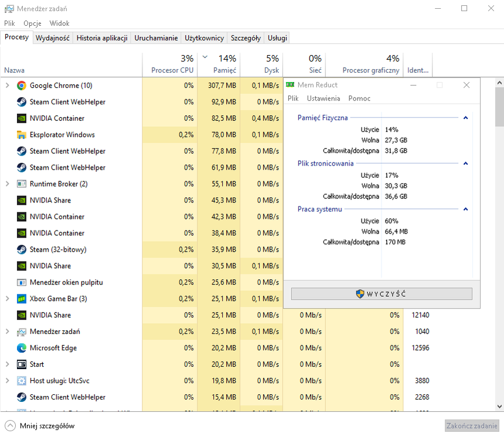Collapse the Praca systemu section
This screenshot has height=440, width=504.
(465, 209)
